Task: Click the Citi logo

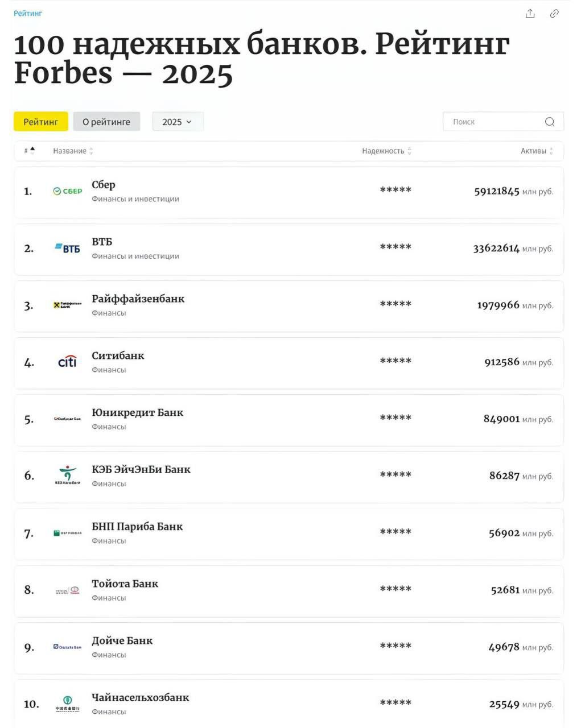Action: [x=68, y=362]
